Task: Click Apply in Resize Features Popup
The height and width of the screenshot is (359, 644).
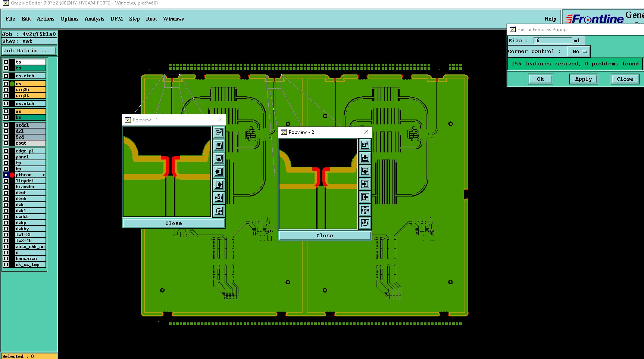Action: click(x=584, y=79)
